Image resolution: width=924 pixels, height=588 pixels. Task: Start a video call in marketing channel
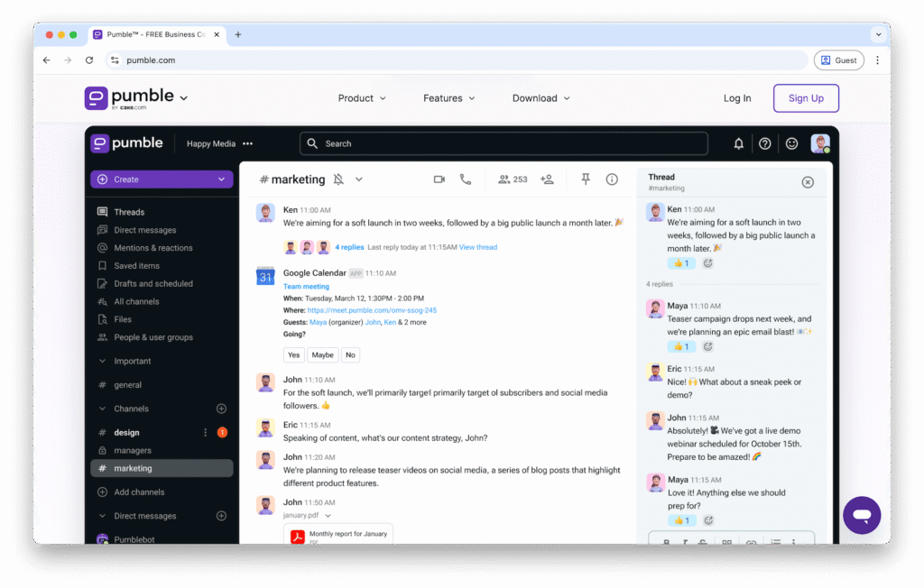[x=439, y=179]
